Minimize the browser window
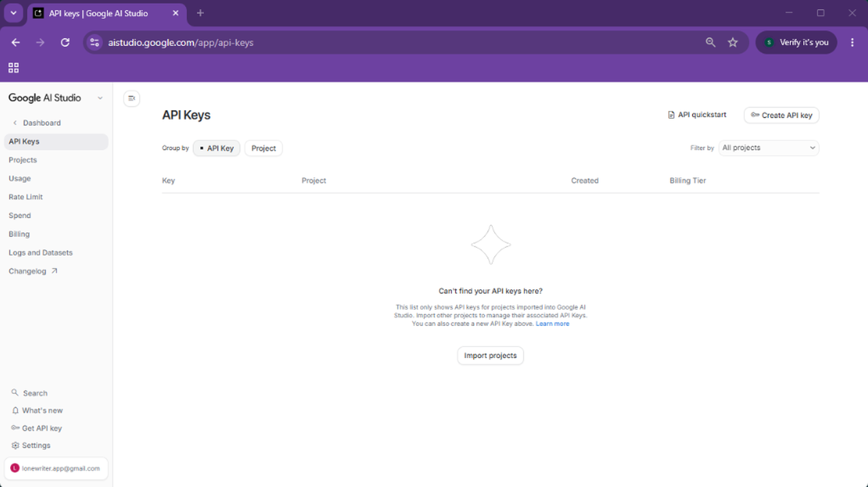 pos(789,13)
